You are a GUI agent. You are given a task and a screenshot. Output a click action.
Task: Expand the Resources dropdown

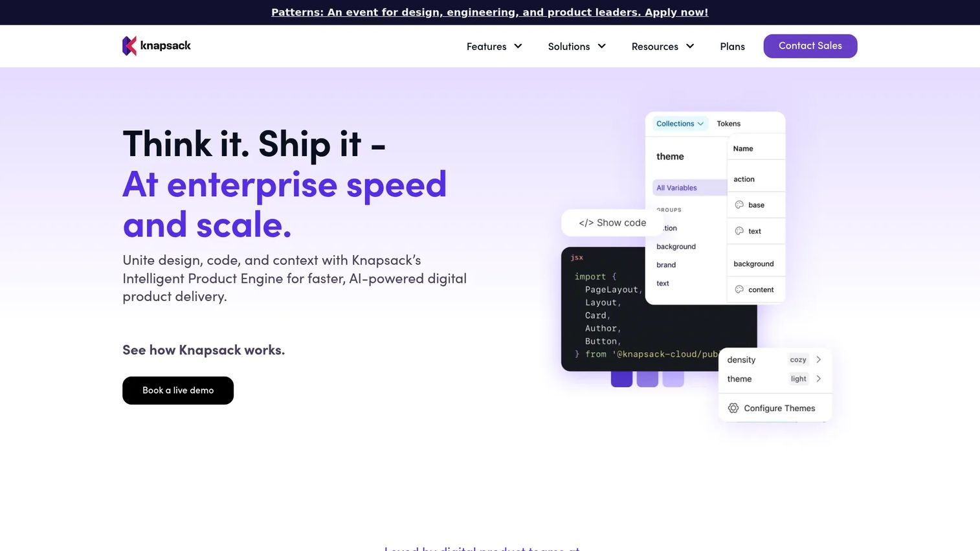pos(663,47)
